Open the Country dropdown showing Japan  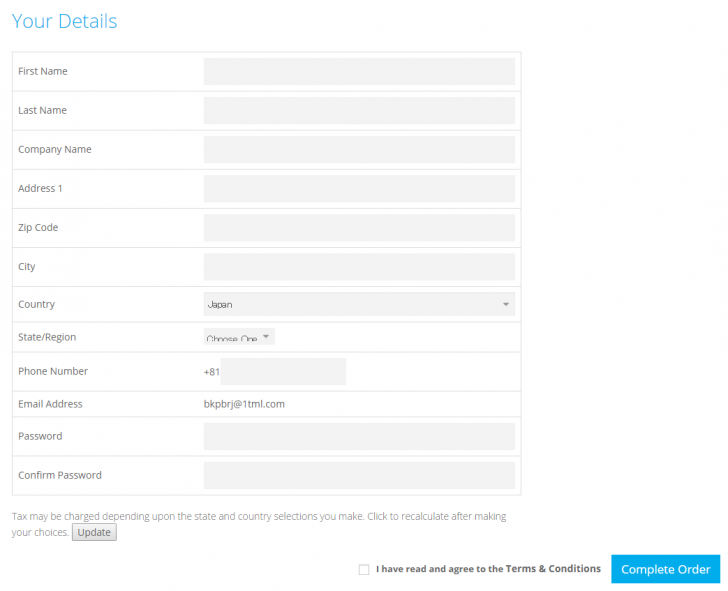[x=359, y=304]
